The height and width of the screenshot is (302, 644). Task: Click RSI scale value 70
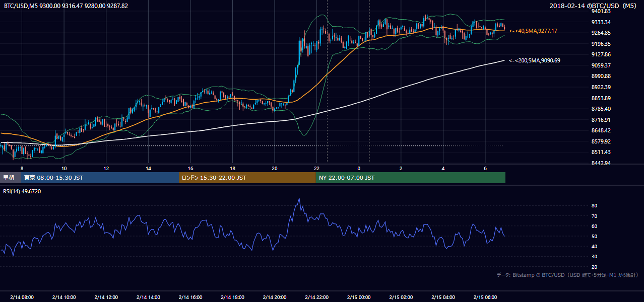tap(594, 216)
